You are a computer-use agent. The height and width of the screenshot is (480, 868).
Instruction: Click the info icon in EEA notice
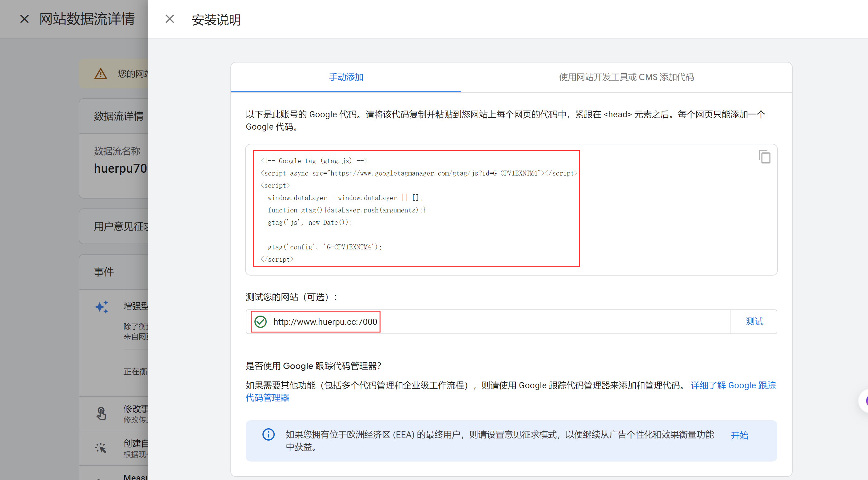click(x=269, y=434)
